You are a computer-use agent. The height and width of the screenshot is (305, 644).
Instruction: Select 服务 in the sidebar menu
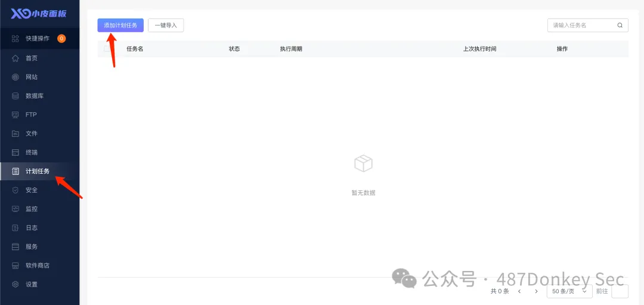tap(32, 247)
